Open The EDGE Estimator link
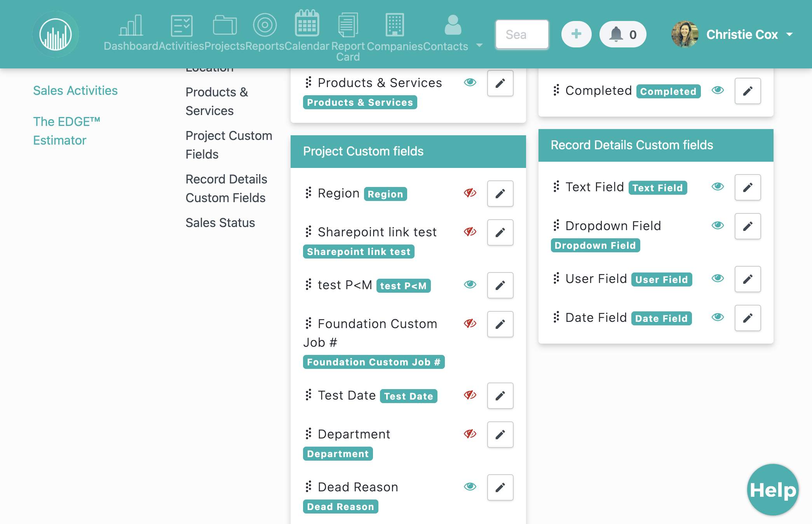Screen dimensions: 812x524 (67, 131)
